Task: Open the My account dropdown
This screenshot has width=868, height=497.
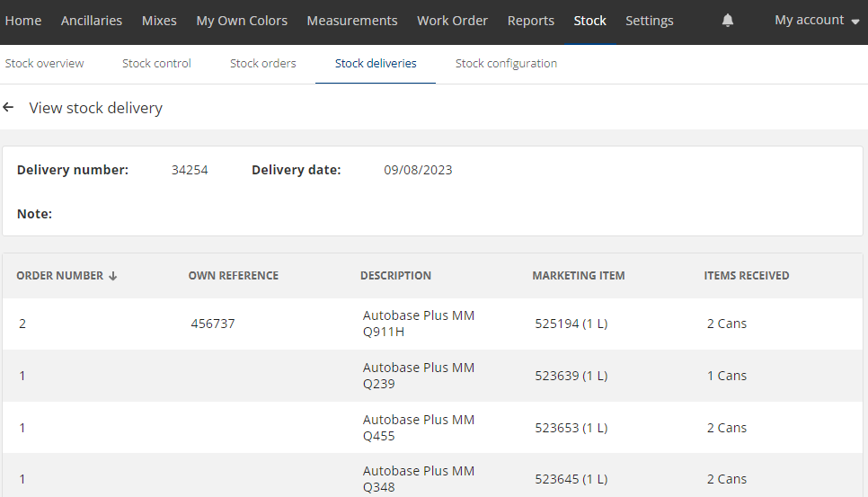Action: click(816, 21)
